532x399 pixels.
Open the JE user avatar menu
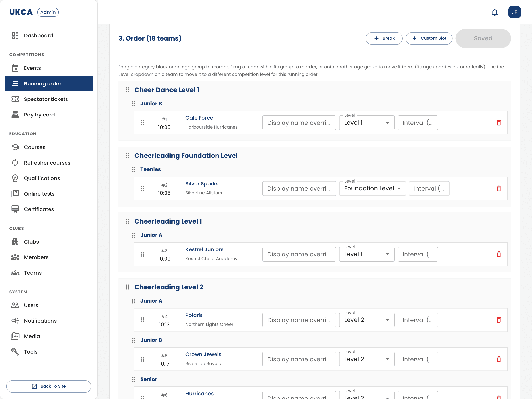point(515,12)
